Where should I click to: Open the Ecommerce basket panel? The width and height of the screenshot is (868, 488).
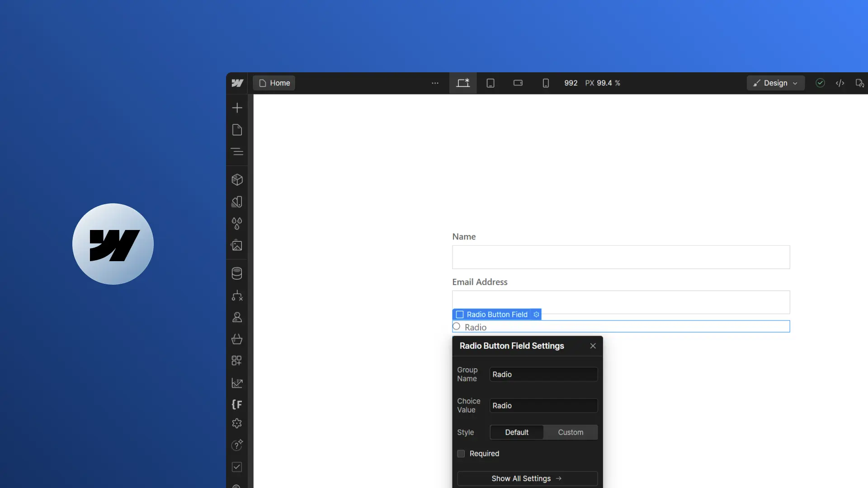pyautogui.click(x=237, y=339)
